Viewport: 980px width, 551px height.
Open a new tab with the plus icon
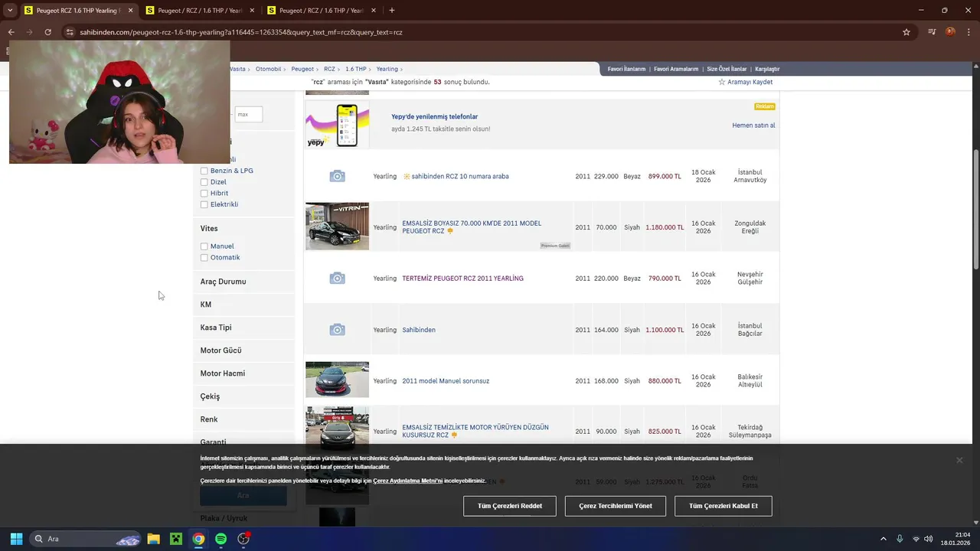click(392, 11)
